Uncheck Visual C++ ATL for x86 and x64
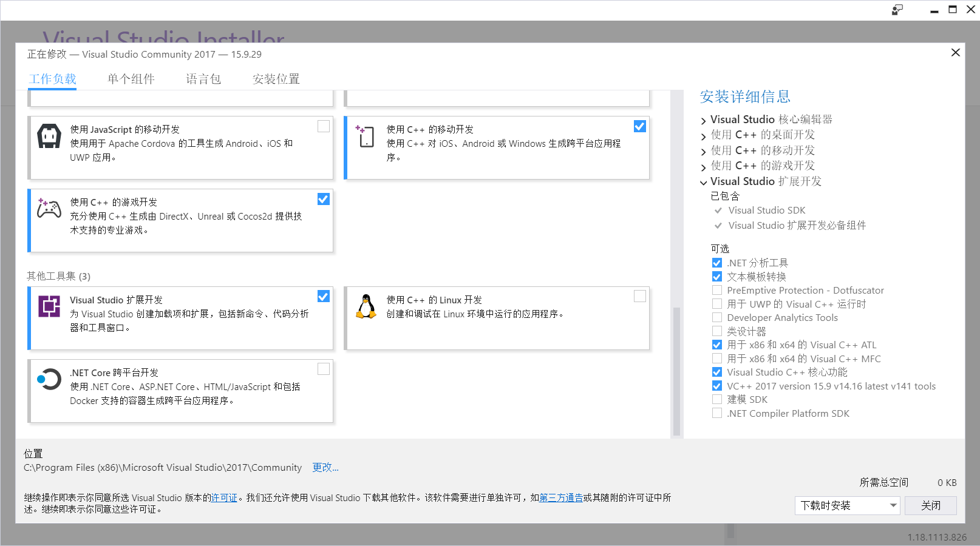980x546 pixels. (x=717, y=345)
